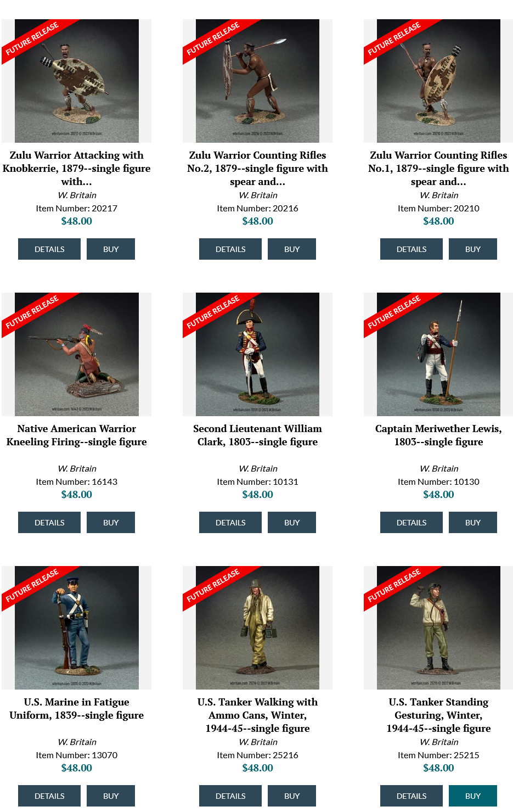This screenshot has height=812, width=513.
Task: Open Details for Captain Meriwether Lewis figure
Action: click(411, 522)
